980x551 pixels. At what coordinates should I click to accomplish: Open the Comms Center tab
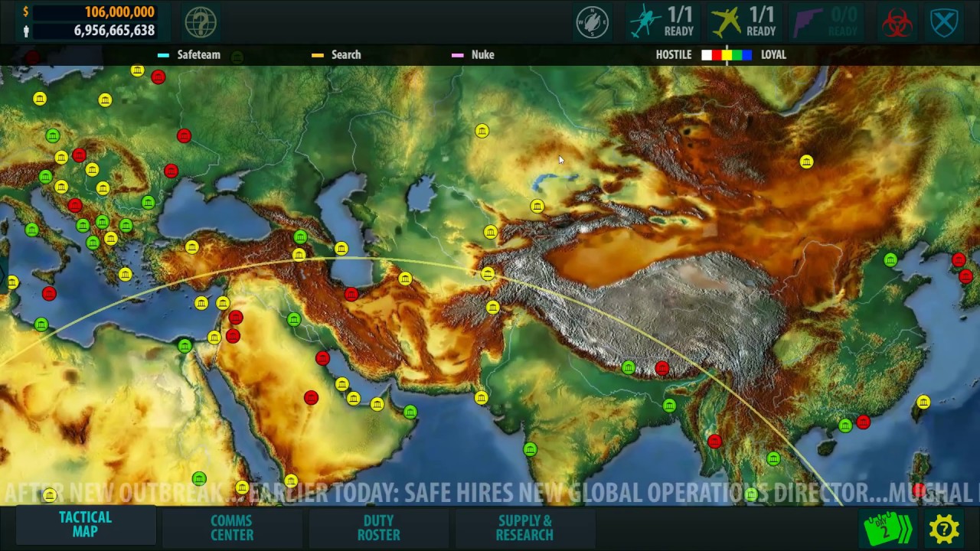(232, 527)
